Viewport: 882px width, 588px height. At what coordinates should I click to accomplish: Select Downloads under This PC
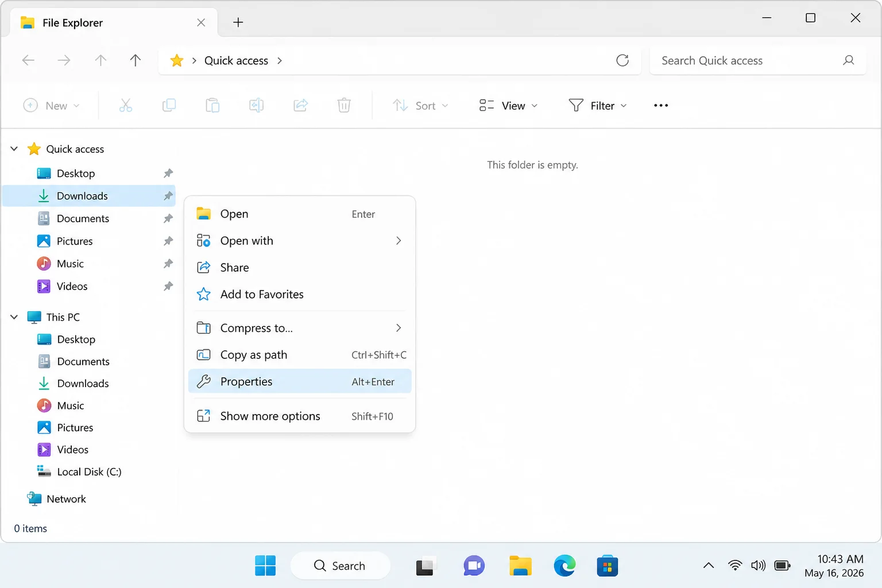(x=89, y=384)
